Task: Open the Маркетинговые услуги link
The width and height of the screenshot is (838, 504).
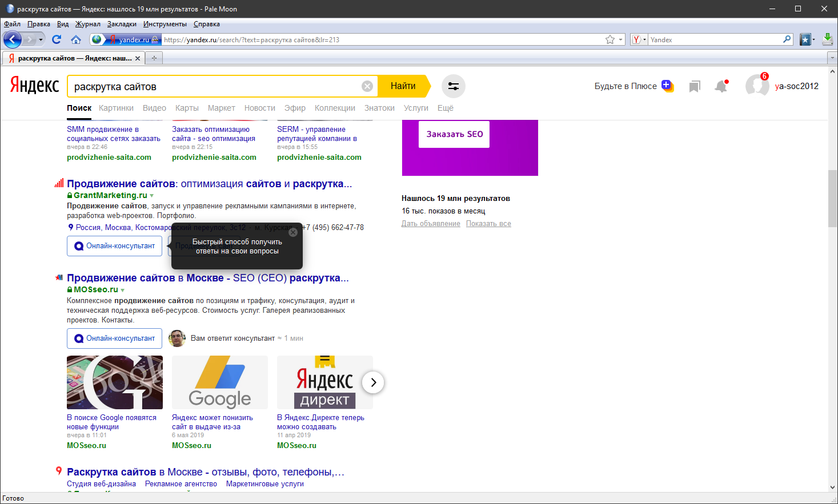Action: 265,484
